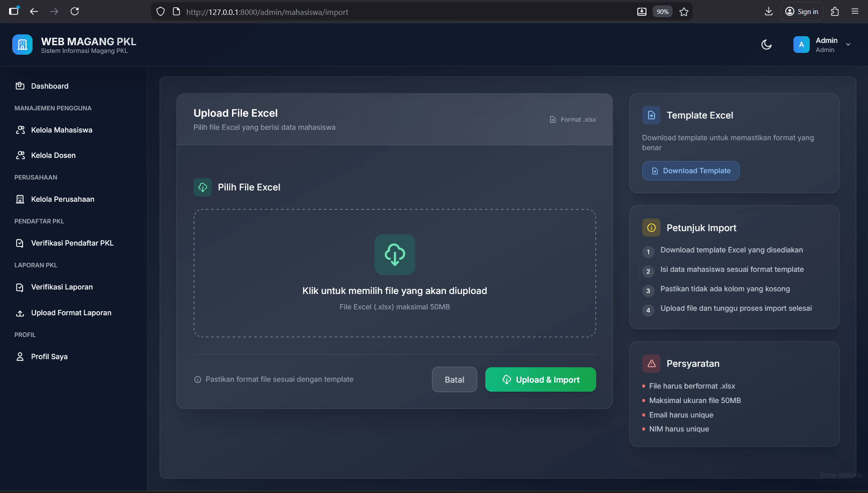Click the browser tab overview icon at top-left
The height and width of the screenshot is (493, 868).
pyautogui.click(x=14, y=11)
